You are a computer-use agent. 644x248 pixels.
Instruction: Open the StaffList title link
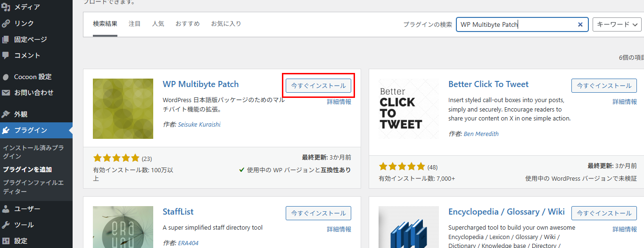[178, 212]
